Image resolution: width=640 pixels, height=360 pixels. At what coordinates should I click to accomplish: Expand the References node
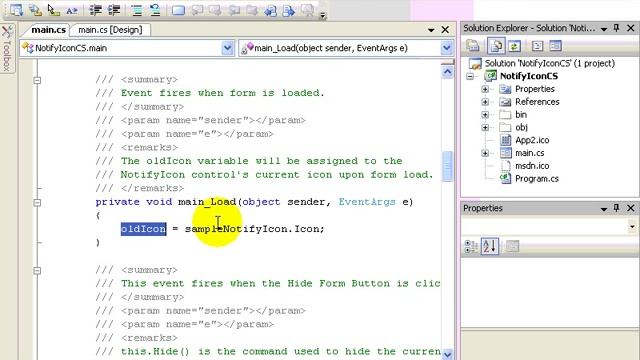click(485, 102)
